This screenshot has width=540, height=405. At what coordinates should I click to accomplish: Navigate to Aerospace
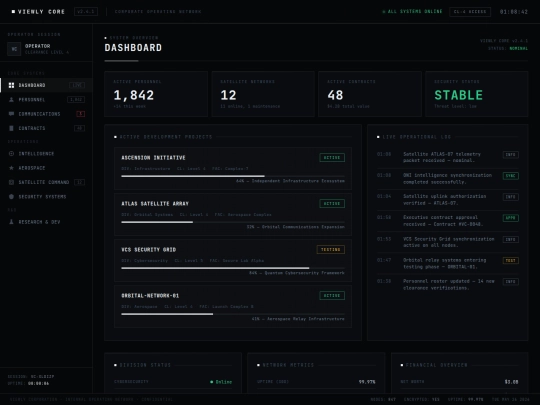click(46, 168)
